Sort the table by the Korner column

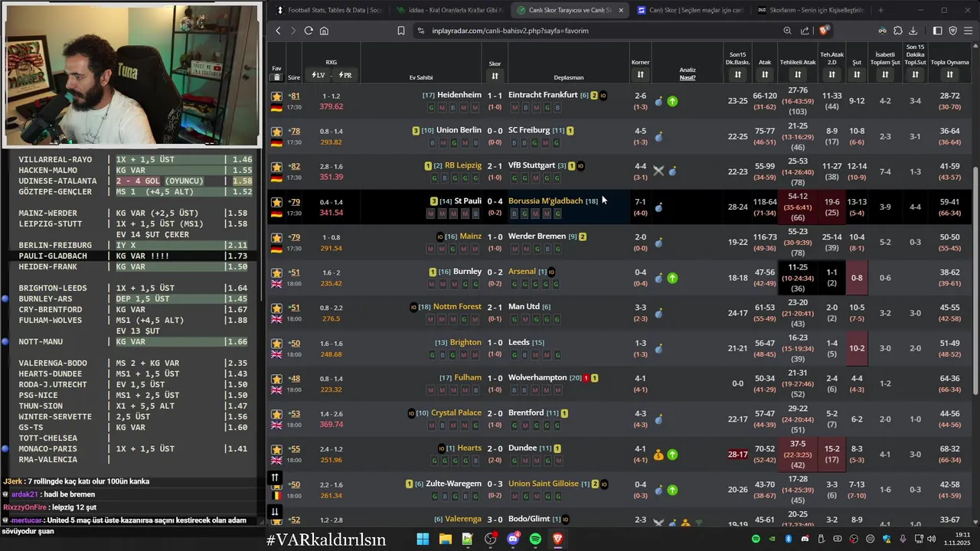point(640,75)
